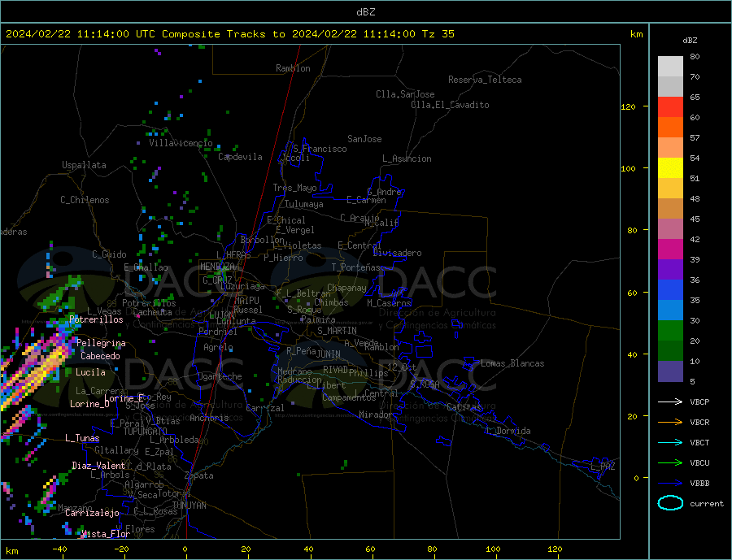Screen dimensions: 732x560
Task: Click the Ugarteche label
Action: click(x=220, y=376)
